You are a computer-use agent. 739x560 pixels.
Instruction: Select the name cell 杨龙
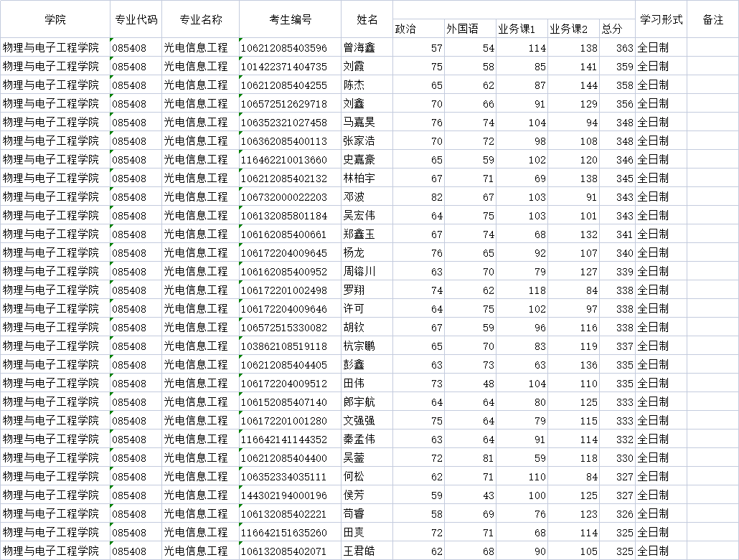[367, 253]
